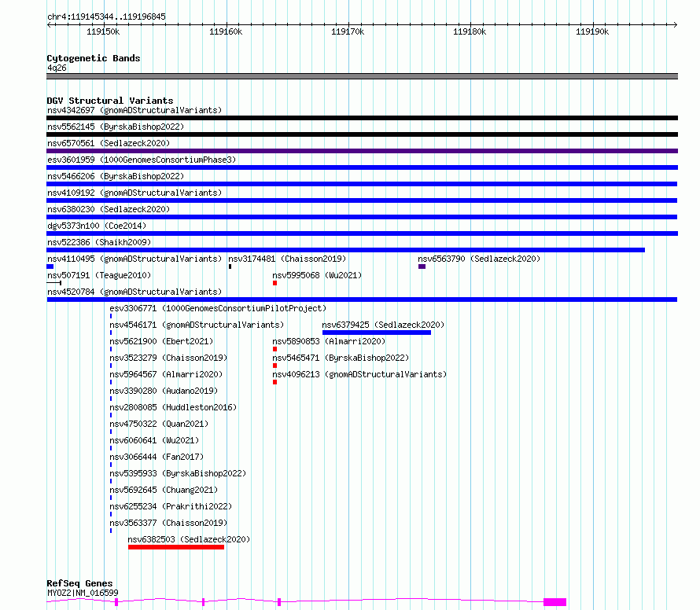This screenshot has height=610, width=700.
Task: Click the blue nsv6379425 variant bar
Action: (376, 333)
